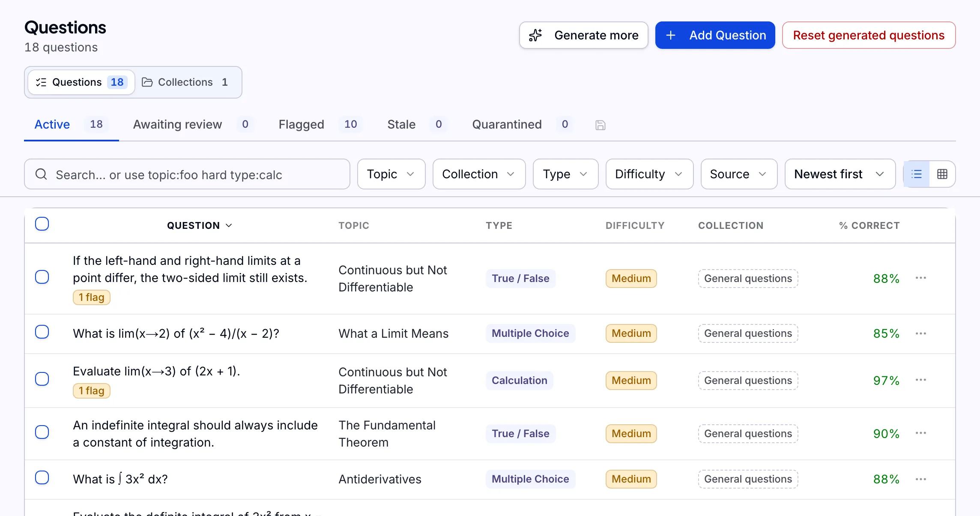Click the 1 flag badge under Evaluate lim(x→3)

click(x=92, y=391)
